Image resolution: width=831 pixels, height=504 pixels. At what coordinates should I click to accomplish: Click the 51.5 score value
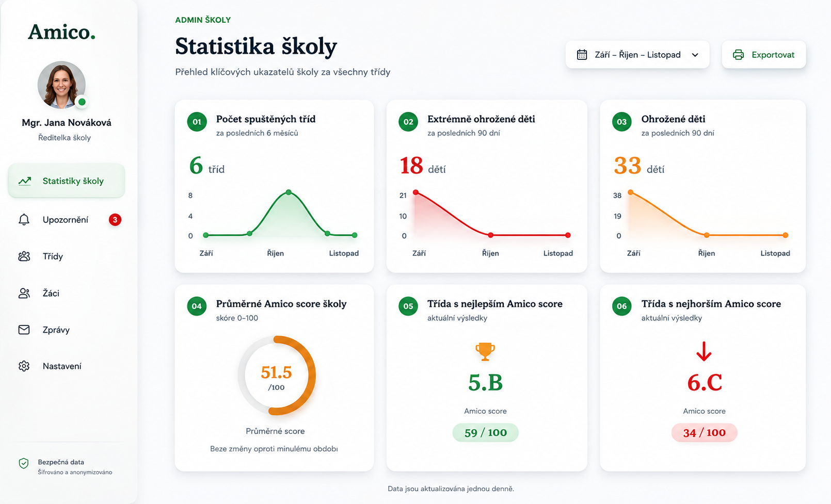[x=276, y=372]
